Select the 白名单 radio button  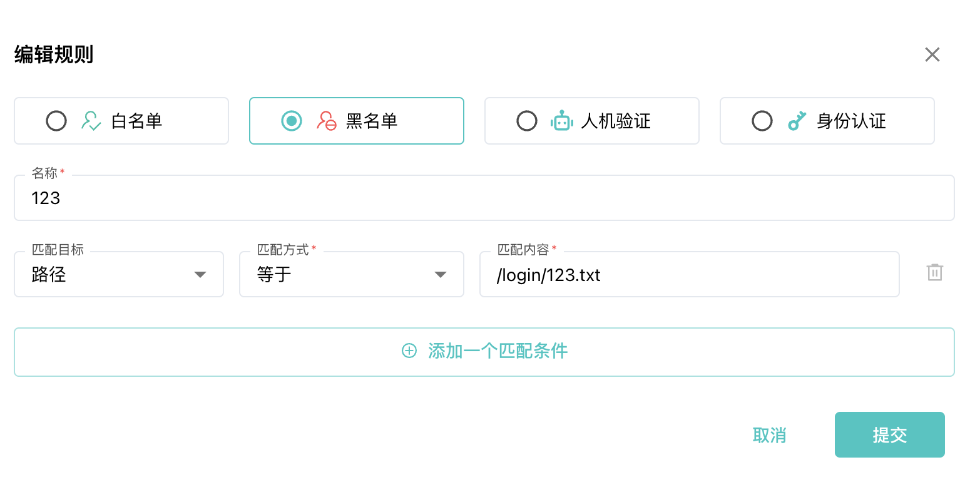coord(56,121)
